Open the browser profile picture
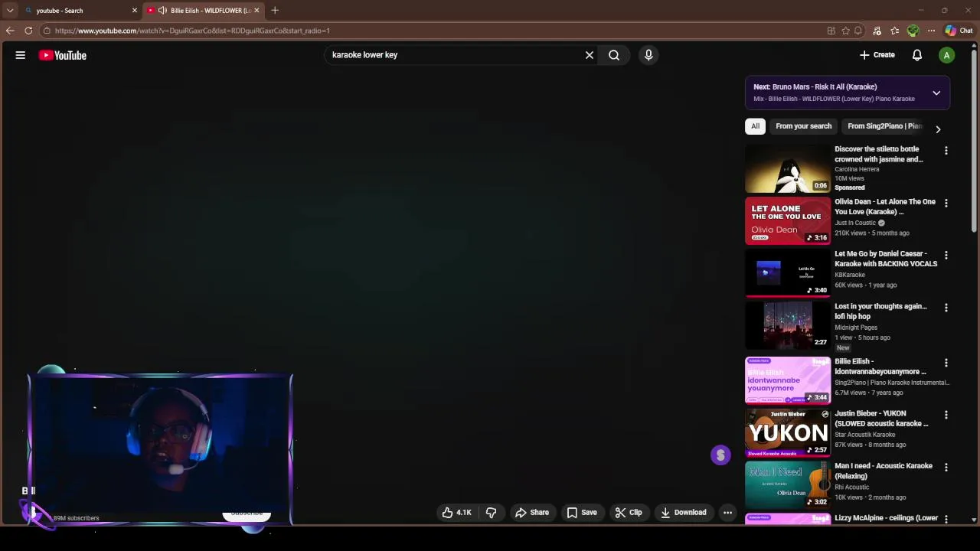This screenshot has height=551, width=980. point(913,31)
